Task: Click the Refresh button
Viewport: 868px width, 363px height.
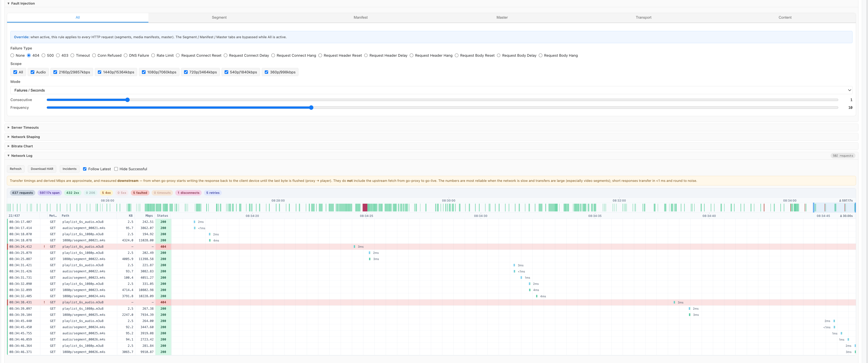Action: point(16,169)
